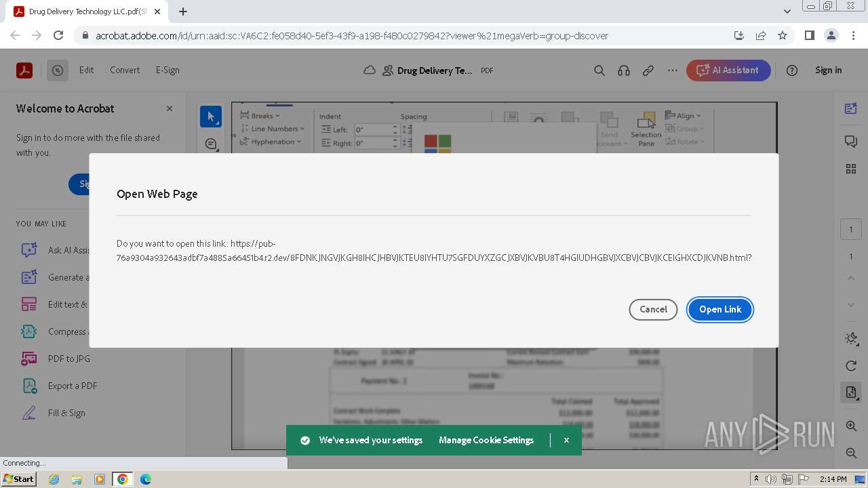Screen dimensions: 868x488
Task: Go to next page using the down chevron
Action: point(851,305)
